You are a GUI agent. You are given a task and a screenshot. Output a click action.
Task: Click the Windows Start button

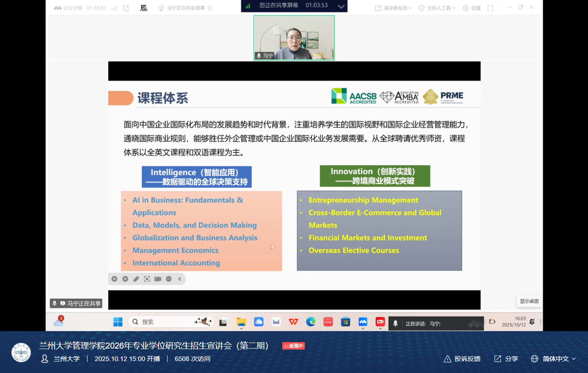(118, 322)
